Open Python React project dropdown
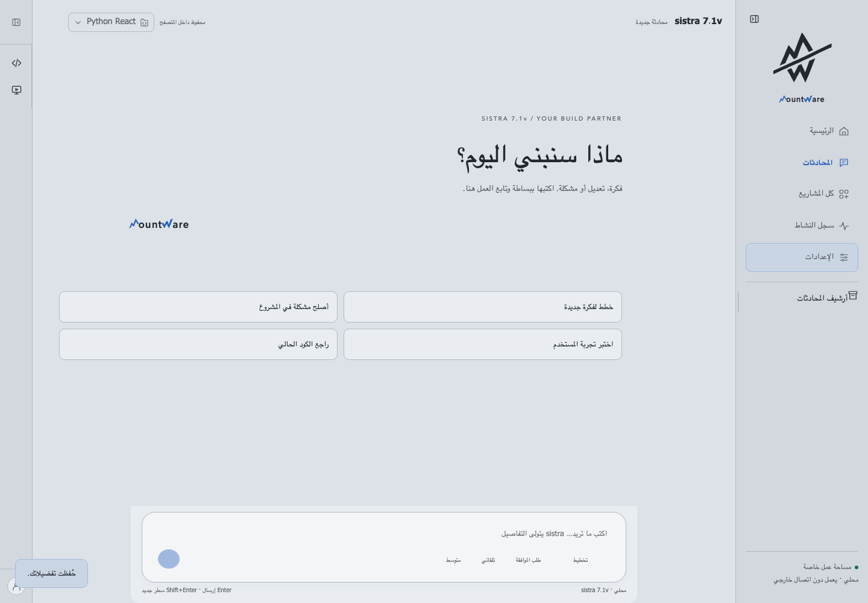 pyautogui.click(x=111, y=22)
